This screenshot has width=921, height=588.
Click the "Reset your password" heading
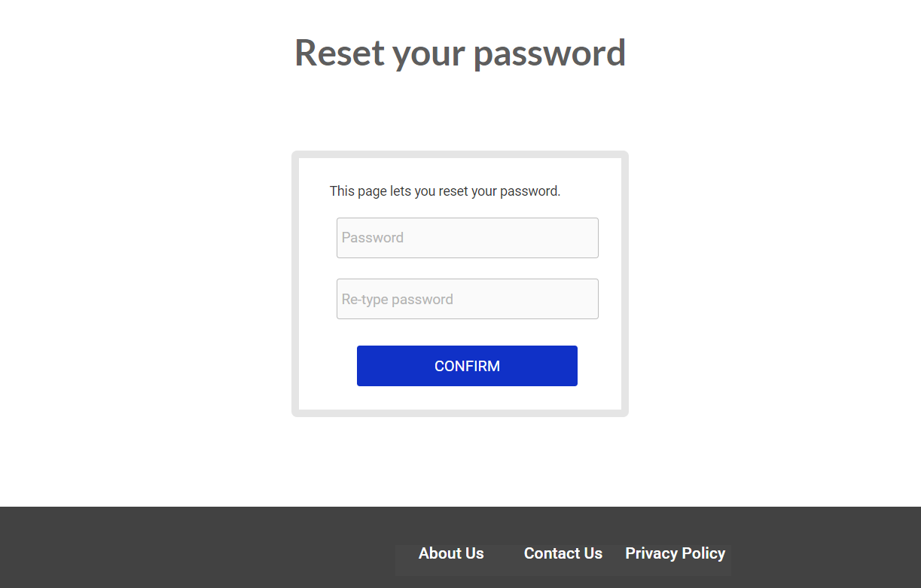pos(459,53)
